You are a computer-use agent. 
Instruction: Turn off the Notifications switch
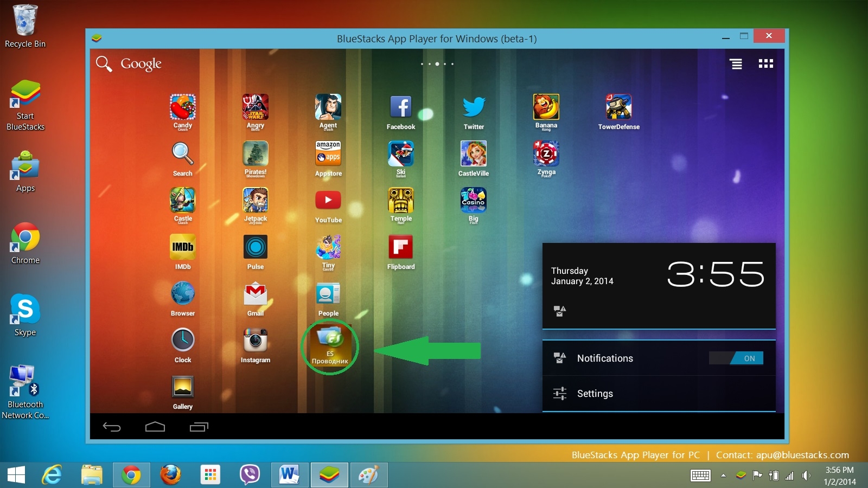736,358
